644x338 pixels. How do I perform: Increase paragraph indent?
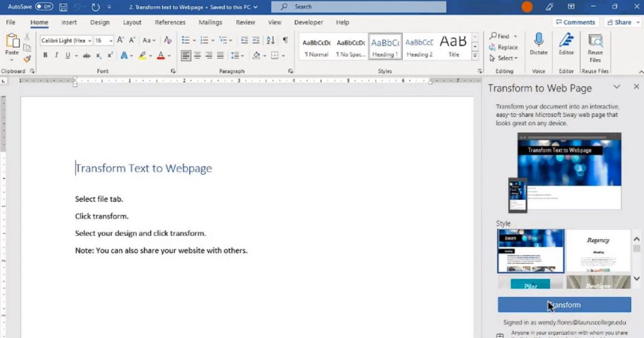(256, 40)
